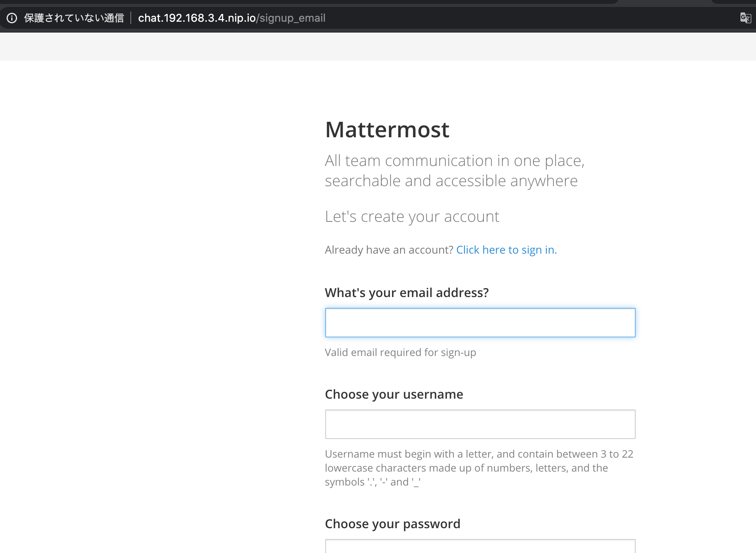Viewport: 756px width, 553px height.
Task: Click the 保護されていない通信 not-secure label
Action: pos(74,18)
